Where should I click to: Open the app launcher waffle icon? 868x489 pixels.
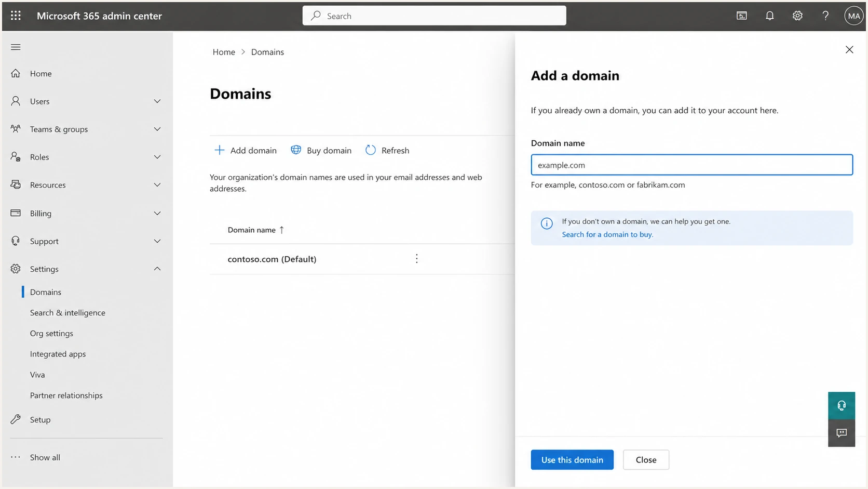16,16
